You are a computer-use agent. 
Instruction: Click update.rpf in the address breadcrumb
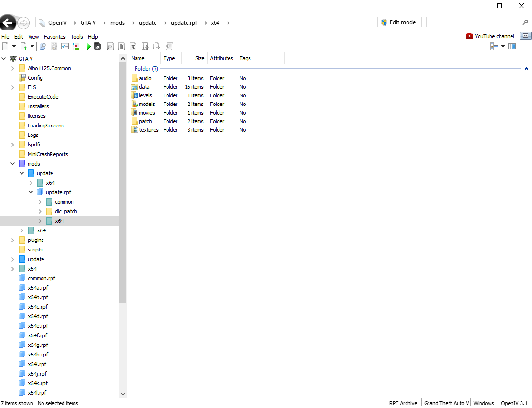pyautogui.click(x=184, y=23)
